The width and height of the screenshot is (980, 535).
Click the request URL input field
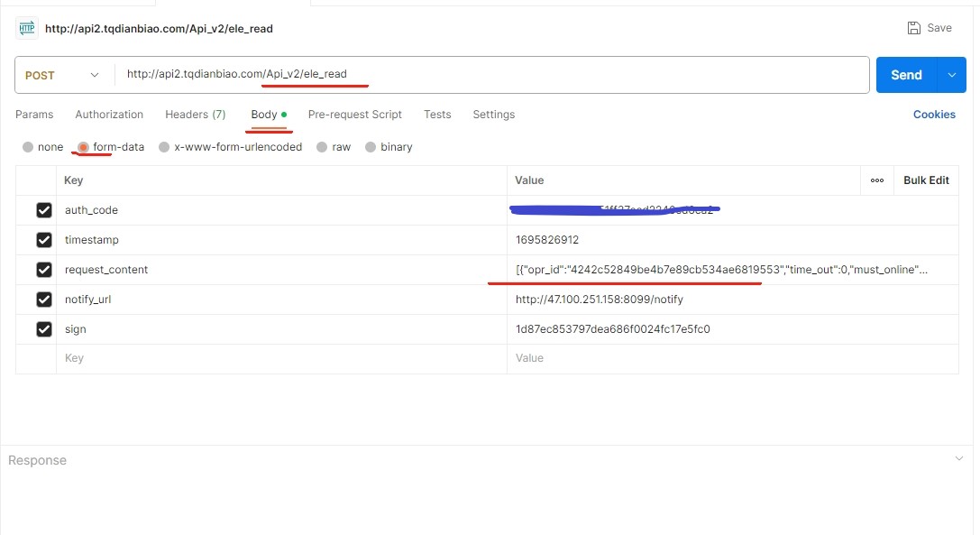click(x=492, y=75)
